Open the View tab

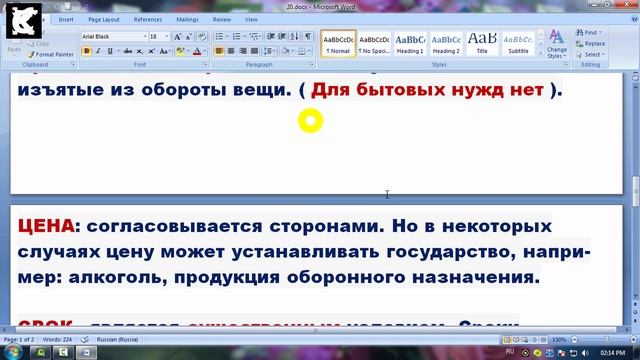pyautogui.click(x=251, y=20)
